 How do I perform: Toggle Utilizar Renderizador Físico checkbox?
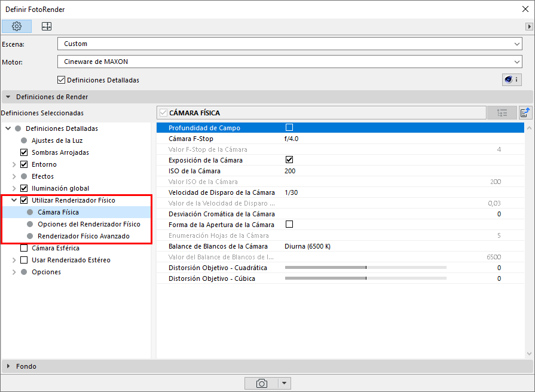tap(24, 200)
